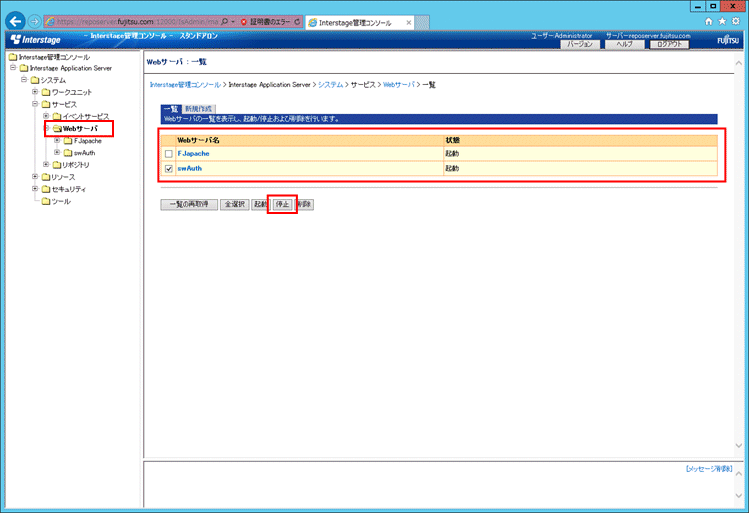The image size is (749, 513).
Task: Click the folder icon beside Interstage Application Server
Action: pyautogui.click(x=24, y=68)
